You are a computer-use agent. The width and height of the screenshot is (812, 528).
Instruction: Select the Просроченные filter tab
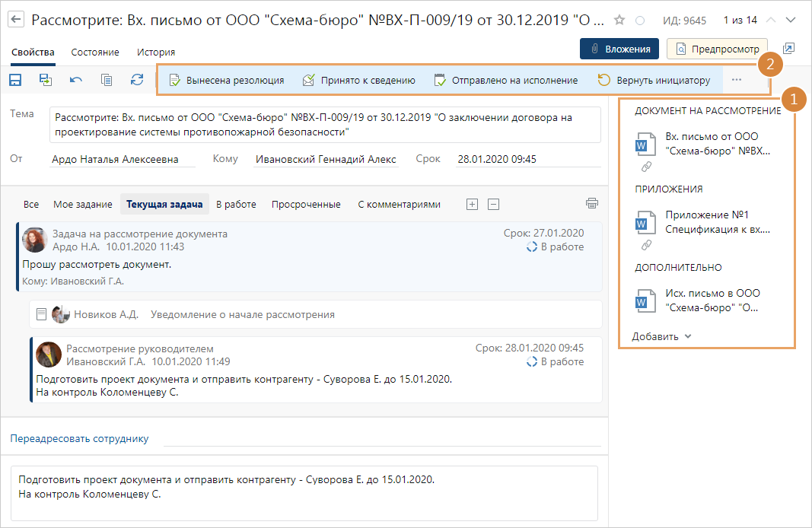click(306, 204)
